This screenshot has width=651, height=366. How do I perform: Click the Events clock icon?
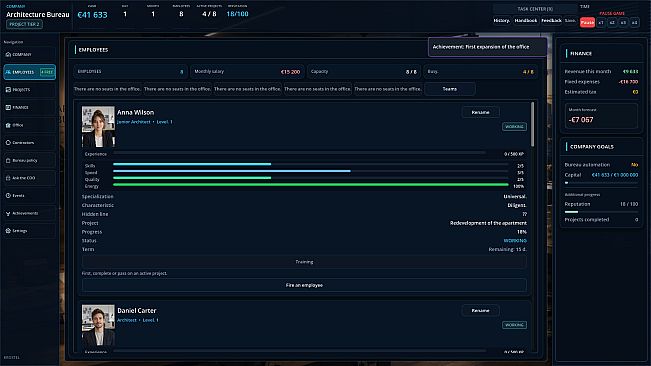click(8, 195)
